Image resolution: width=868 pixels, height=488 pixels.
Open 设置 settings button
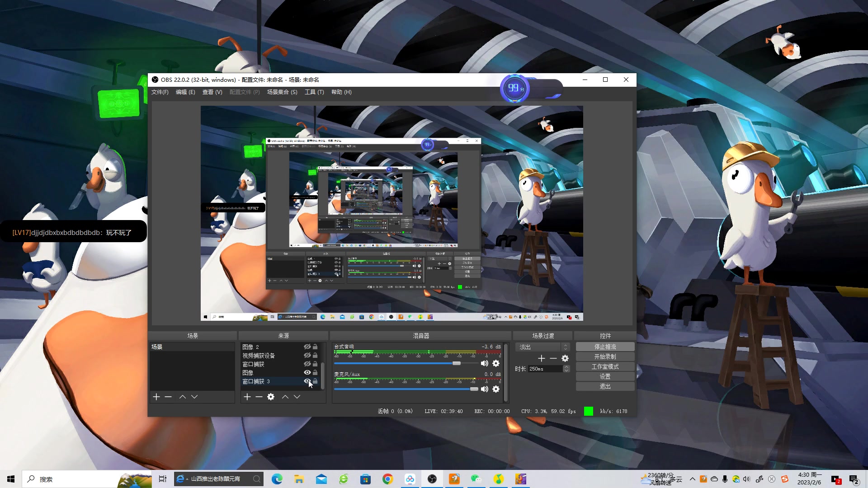tap(605, 376)
